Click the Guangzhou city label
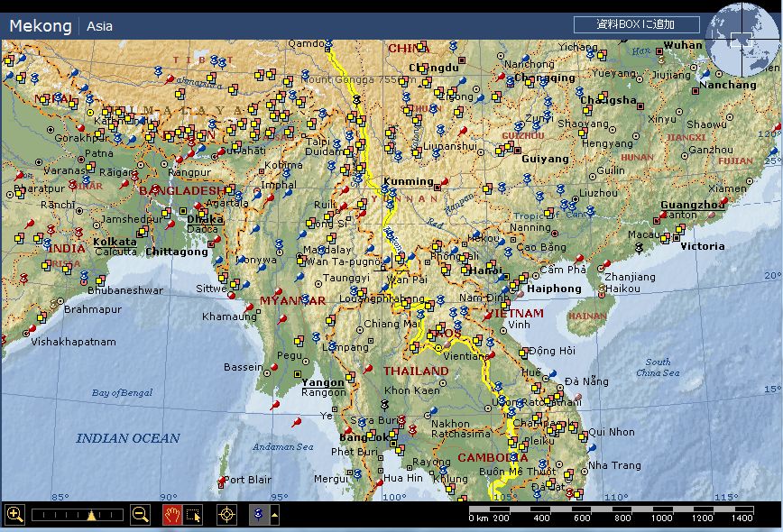 [x=692, y=205]
